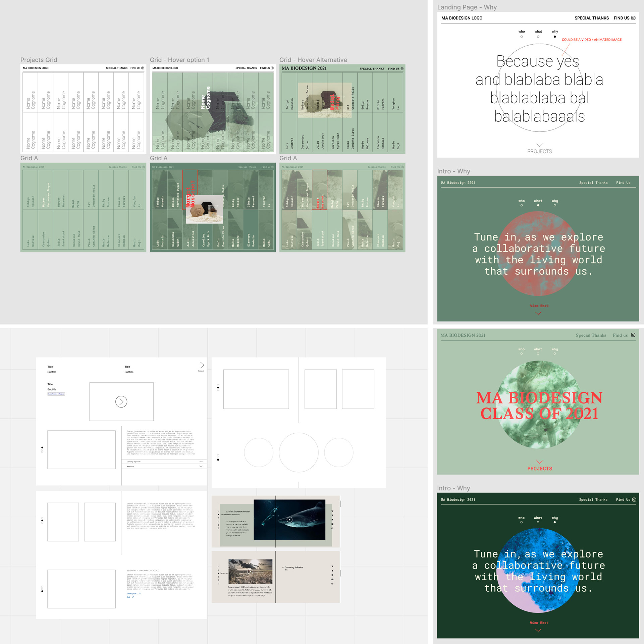The image size is (644, 644).
Task: Expand the Methods accordion row
Action: click(164, 466)
